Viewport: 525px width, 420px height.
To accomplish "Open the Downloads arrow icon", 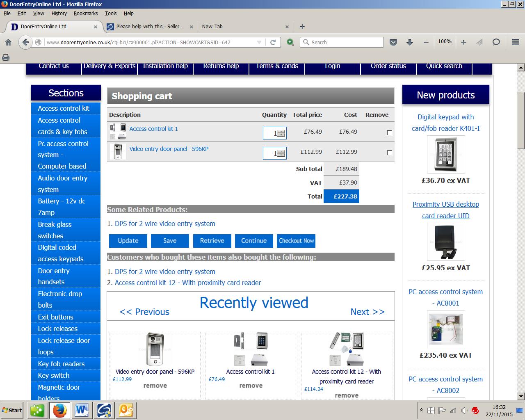I will coord(409,42).
